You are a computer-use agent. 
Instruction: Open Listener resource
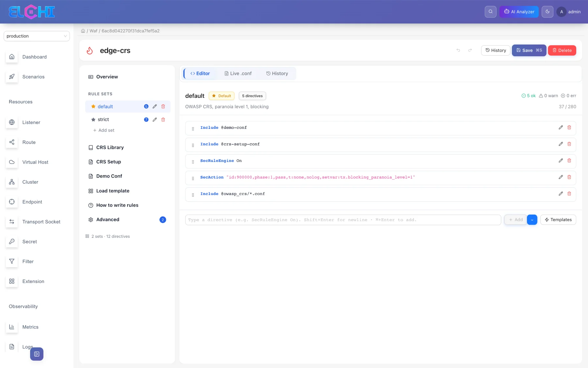point(31,122)
